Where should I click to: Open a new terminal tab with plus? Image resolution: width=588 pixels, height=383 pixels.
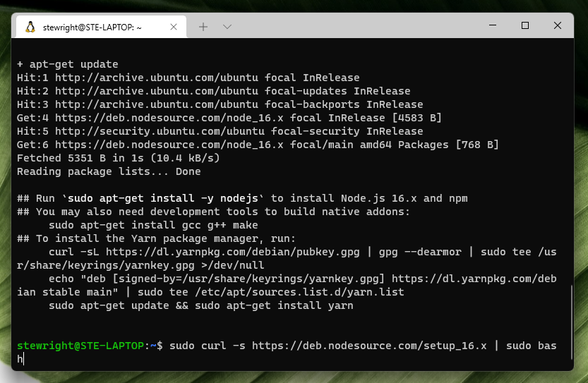click(x=203, y=27)
